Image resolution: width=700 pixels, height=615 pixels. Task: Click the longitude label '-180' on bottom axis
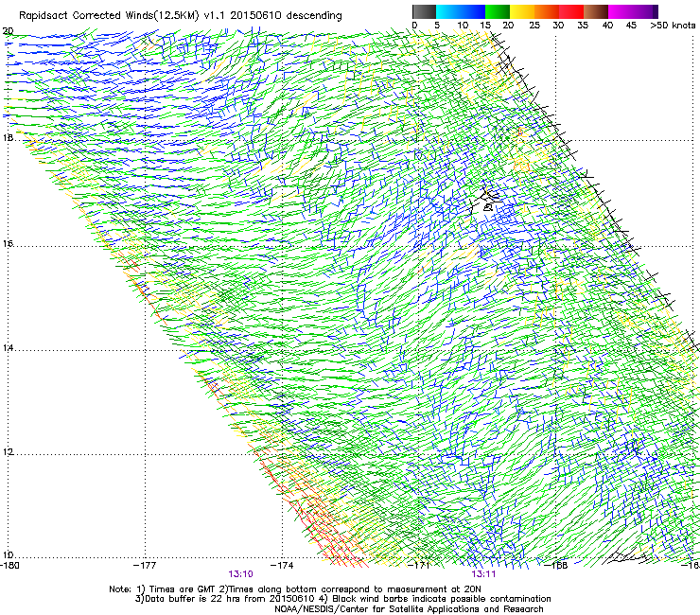tap(9, 566)
